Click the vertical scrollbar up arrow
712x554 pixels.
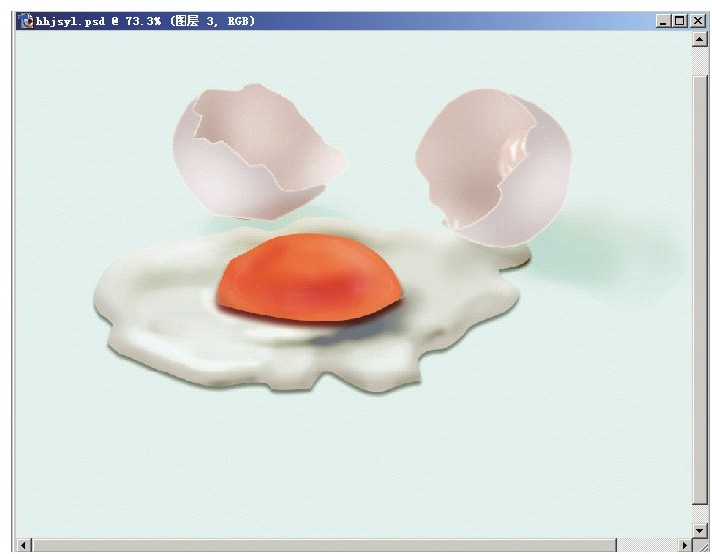(699, 40)
